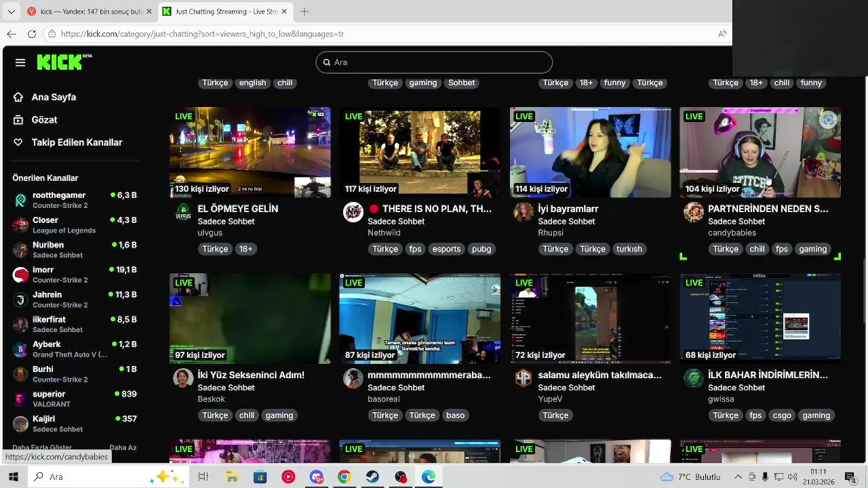Open a new browser tab
This screenshot has width=868, height=488.
click(304, 12)
